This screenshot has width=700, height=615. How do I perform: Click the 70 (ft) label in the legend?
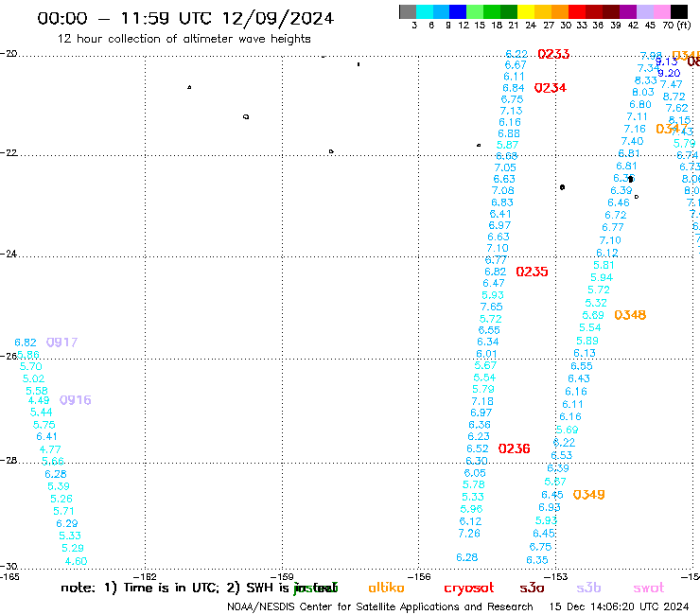point(676,26)
